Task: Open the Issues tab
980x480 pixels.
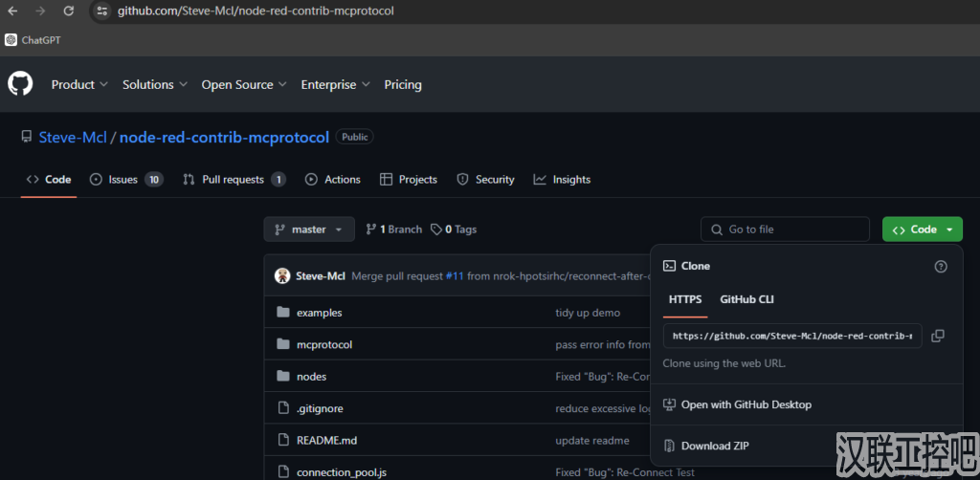Action: [x=127, y=179]
